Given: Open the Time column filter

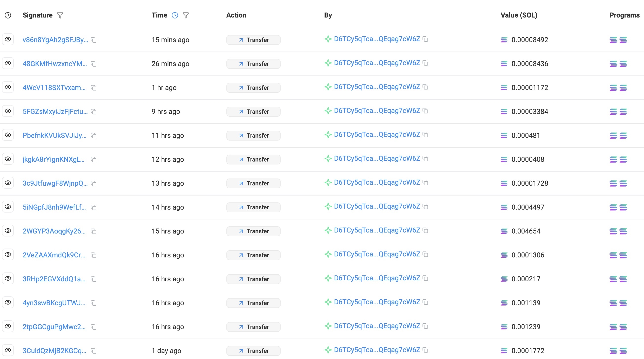Looking at the screenshot, I should pos(186,16).
